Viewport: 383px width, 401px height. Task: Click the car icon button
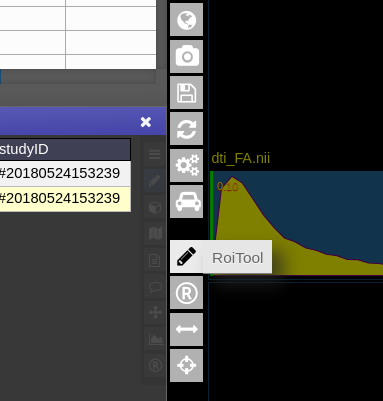click(x=186, y=201)
